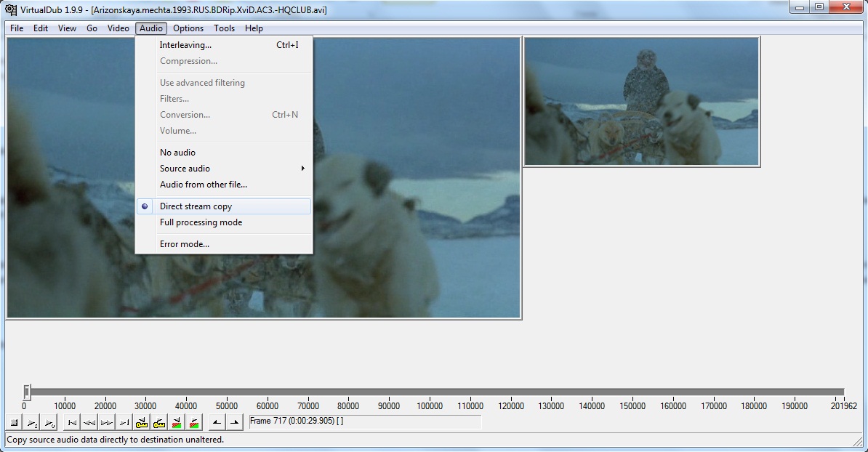The height and width of the screenshot is (452, 868).
Task: Open the File menu
Action: coord(17,28)
